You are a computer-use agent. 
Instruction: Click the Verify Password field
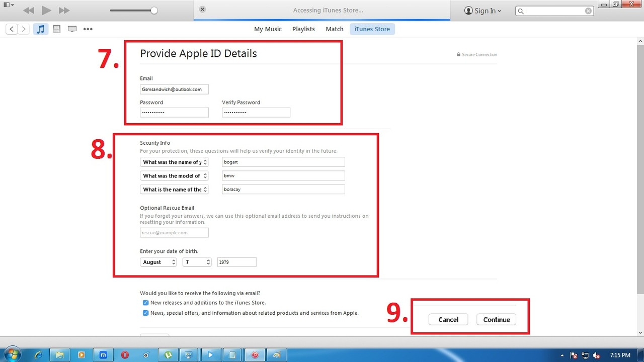tap(256, 113)
